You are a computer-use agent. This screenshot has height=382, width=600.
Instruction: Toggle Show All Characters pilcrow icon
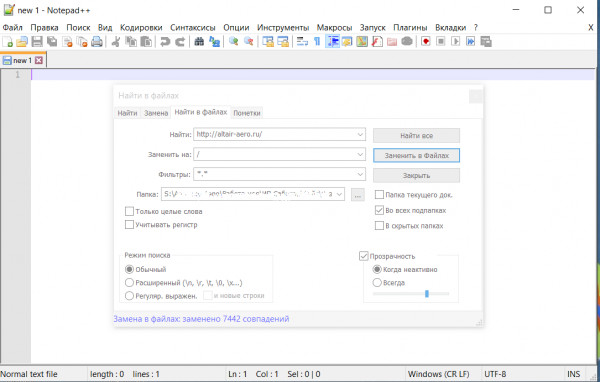(317, 41)
